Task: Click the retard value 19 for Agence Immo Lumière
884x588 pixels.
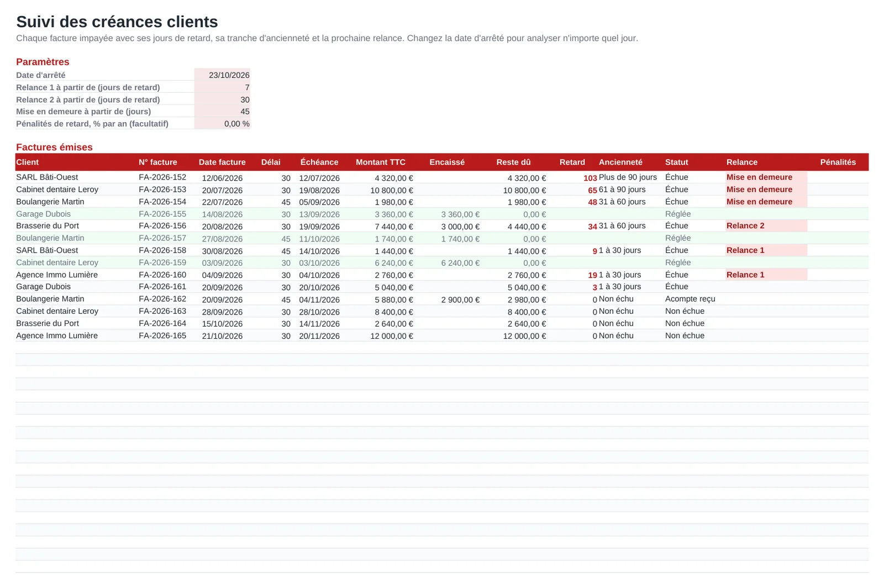Action: pos(592,275)
